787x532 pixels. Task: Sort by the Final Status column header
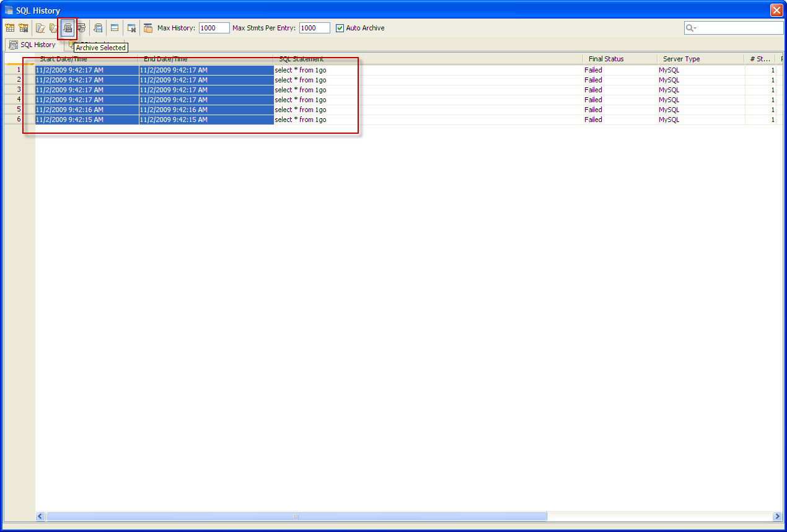pos(620,59)
